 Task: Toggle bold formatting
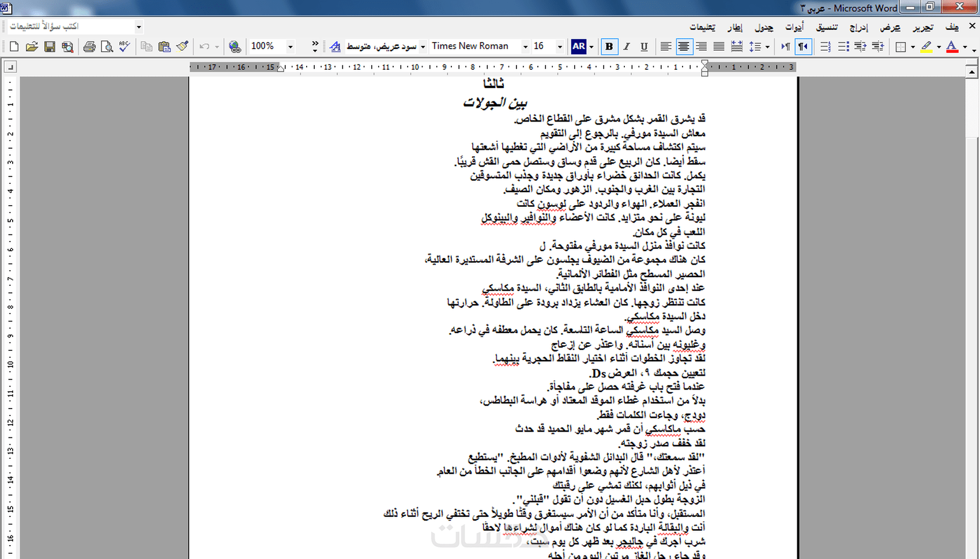609,47
